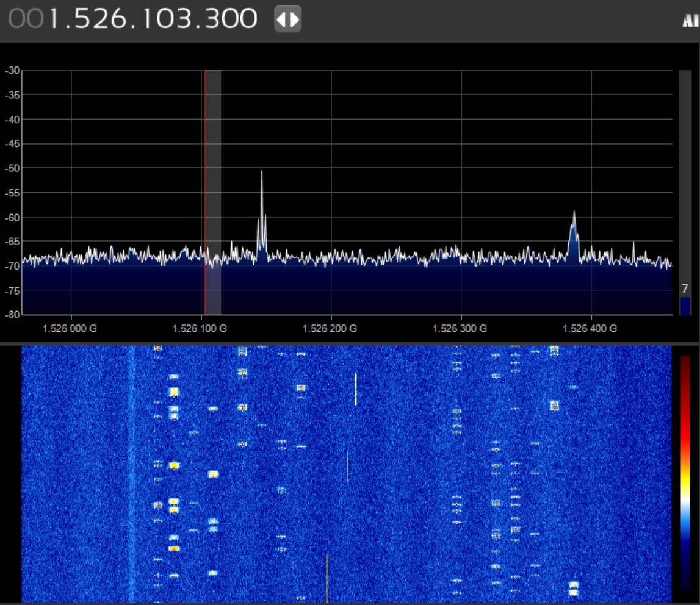
Task: Click the value 7 above the slider handle
Action: 685,288
